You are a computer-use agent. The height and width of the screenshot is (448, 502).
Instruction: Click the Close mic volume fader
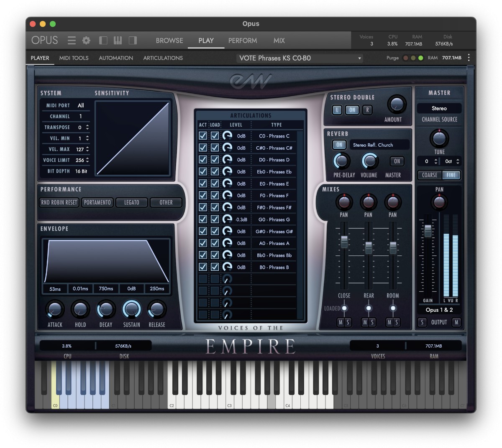coord(344,241)
